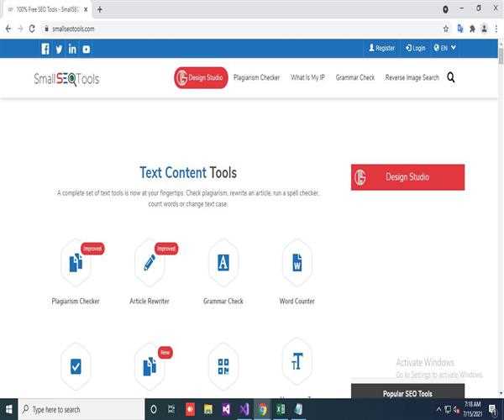The image size is (504, 420).
Task: Click the Popular SEO Tools header
Action: [x=407, y=391]
